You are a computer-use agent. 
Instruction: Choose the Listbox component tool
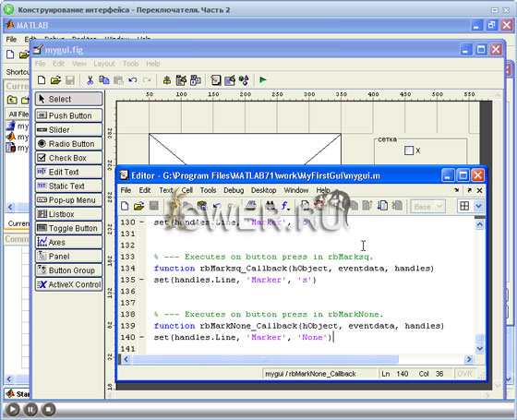(x=69, y=214)
